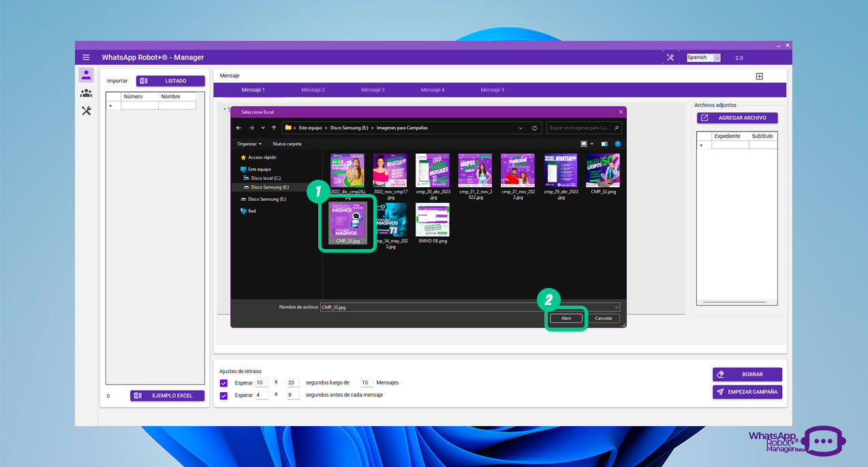
Task: Select the 2022_nov_cmp17.jpg file
Action: click(390, 176)
